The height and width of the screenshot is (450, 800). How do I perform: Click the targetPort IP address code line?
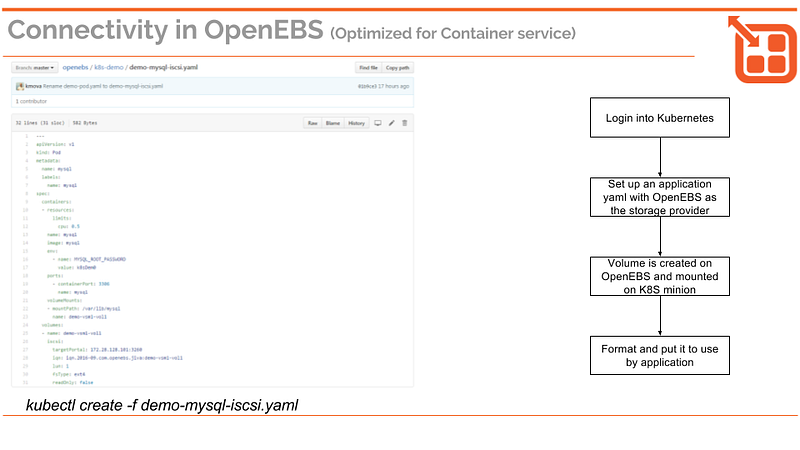97,349
